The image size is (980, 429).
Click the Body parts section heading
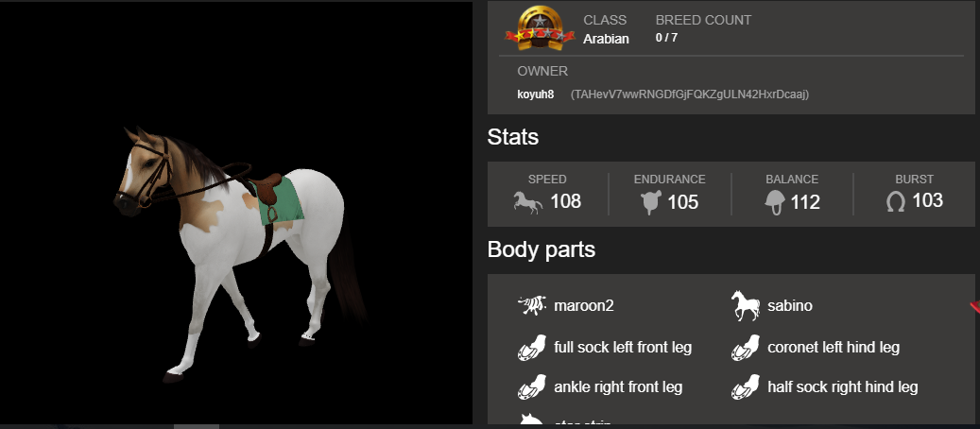pos(542,249)
